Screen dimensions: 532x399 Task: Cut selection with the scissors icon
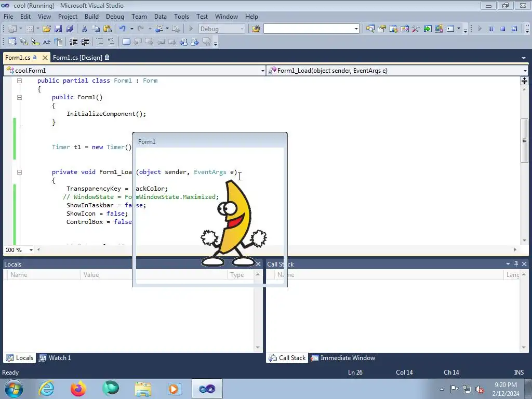(85, 29)
